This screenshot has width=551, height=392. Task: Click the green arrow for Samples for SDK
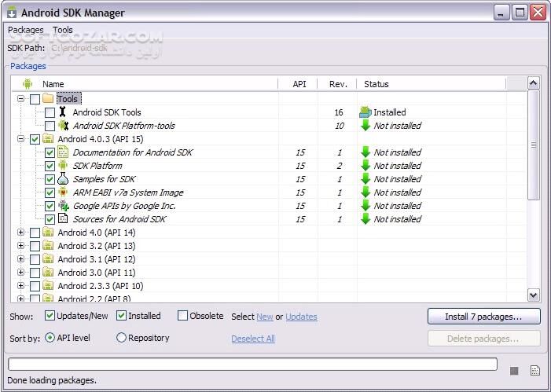coord(365,179)
